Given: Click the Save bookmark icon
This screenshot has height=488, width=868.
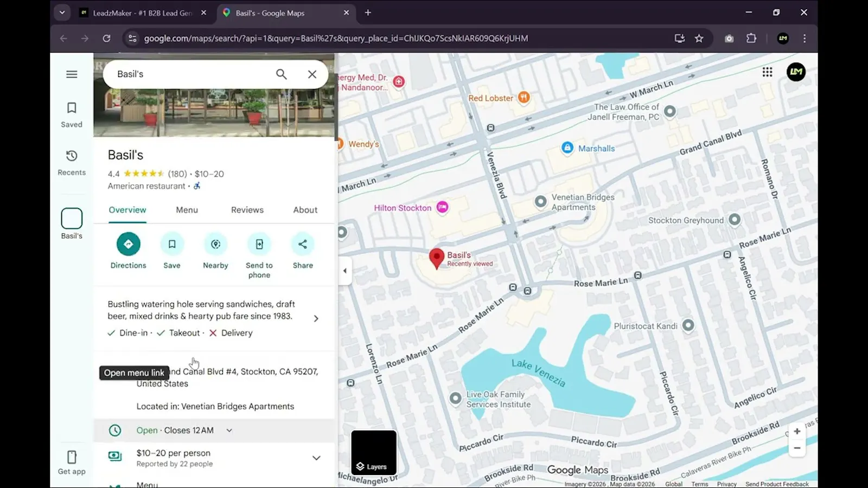Looking at the screenshot, I should pos(172,244).
